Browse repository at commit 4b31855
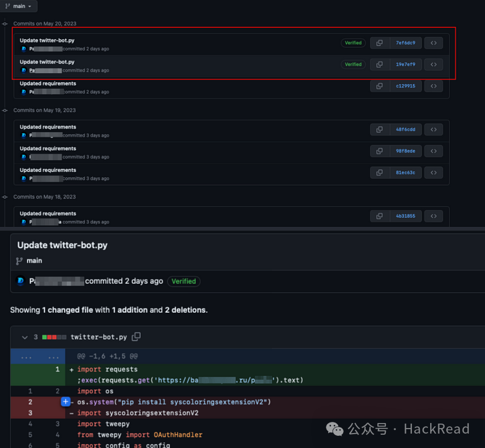Image resolution: width=485 pixels, height=448 pixels. click(x=433, y=216)
